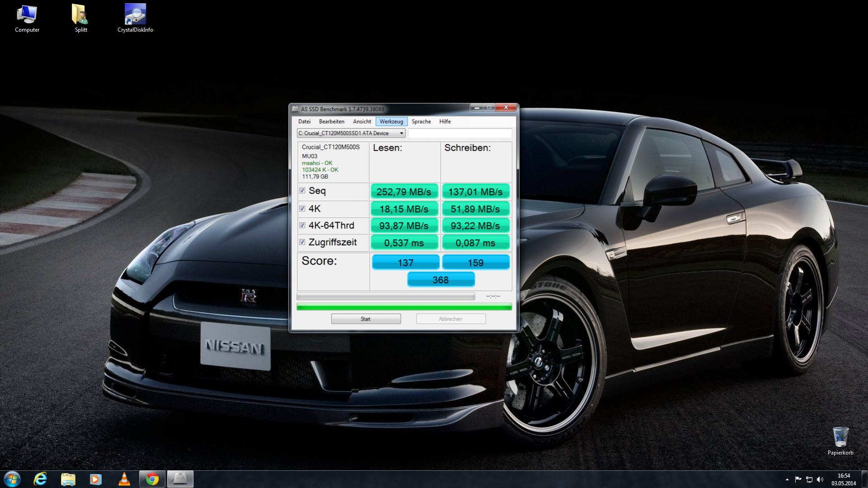Launch Internet Explorer from the taskbar
The height and width of the screenshot is (488, 868).
click(40, 479)
